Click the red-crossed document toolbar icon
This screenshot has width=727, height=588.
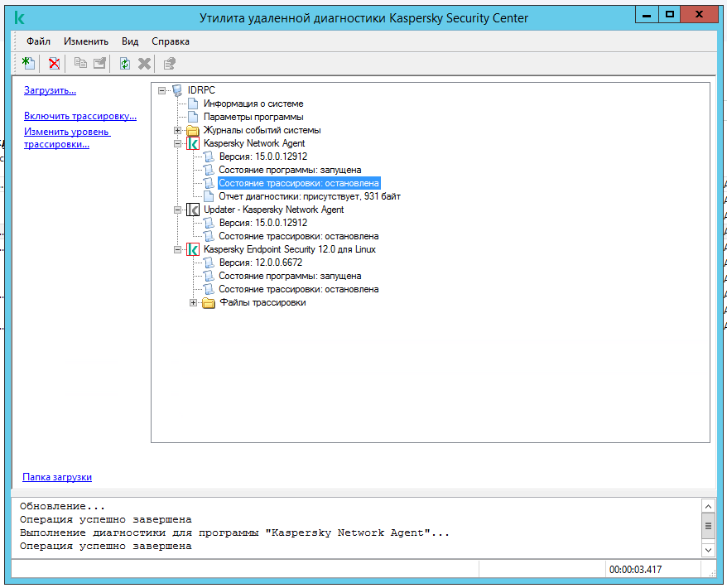(54, 63)
